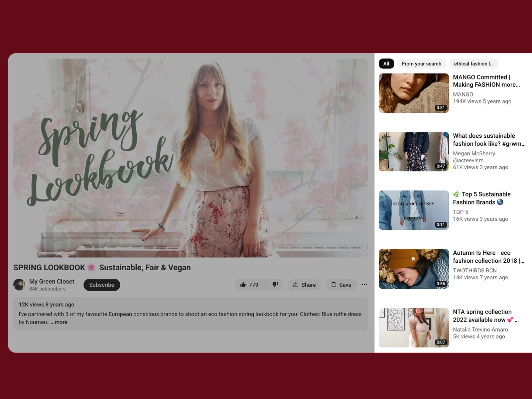532x399 pixels.
Task: Click title Top 5 Sustainable Fashion Brands
Action: (482, 198)
